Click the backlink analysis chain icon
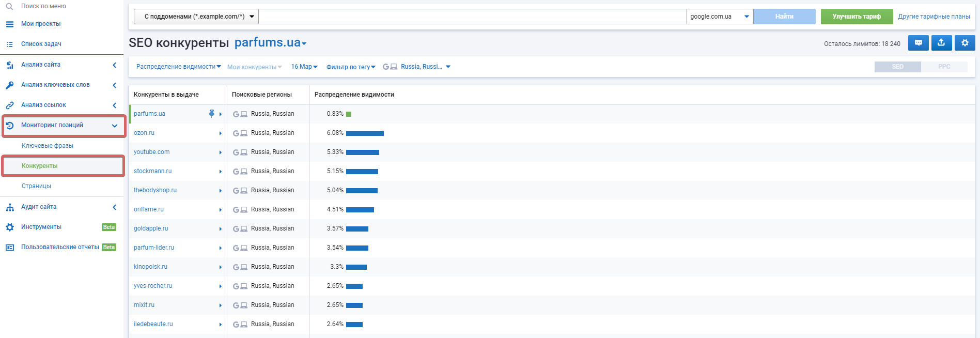 10,105
